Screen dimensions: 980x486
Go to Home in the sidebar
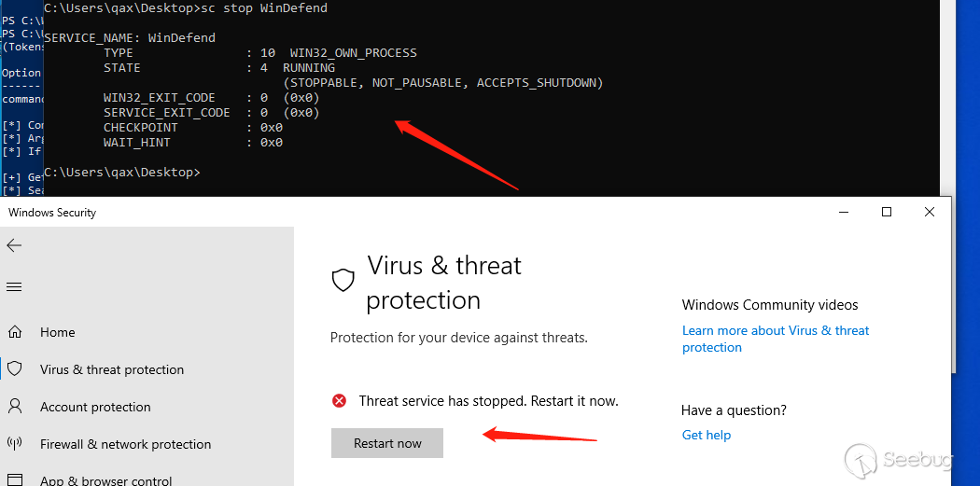point(57,332)
